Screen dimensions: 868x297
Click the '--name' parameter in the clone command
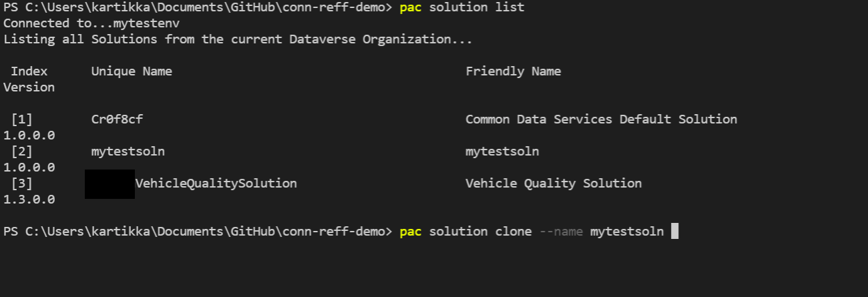(561, 232)
